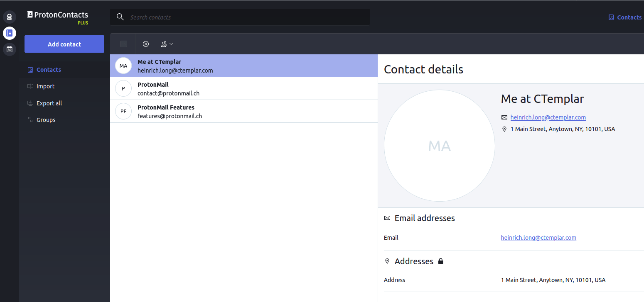Click the large MA contact photo circle

[x=440, y=146]
